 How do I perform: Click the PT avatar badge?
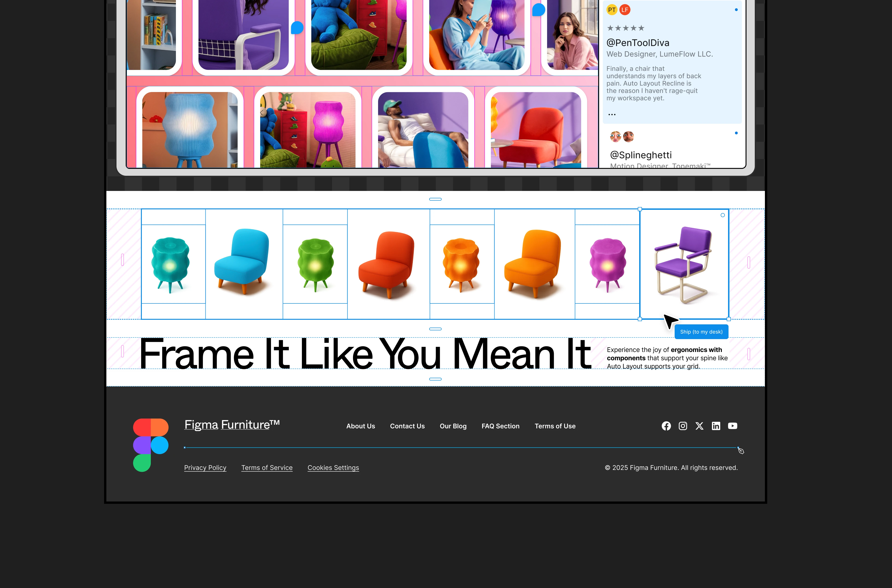612,10
